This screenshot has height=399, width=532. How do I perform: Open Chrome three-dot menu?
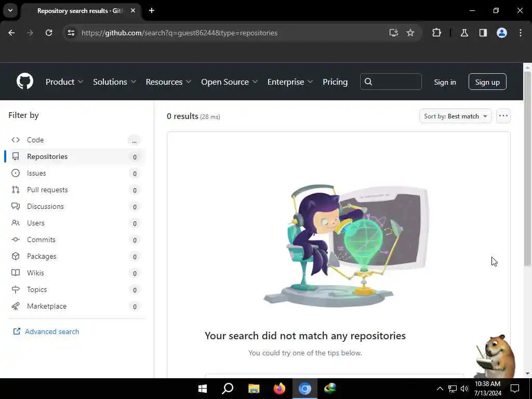(x=521, y=33)
